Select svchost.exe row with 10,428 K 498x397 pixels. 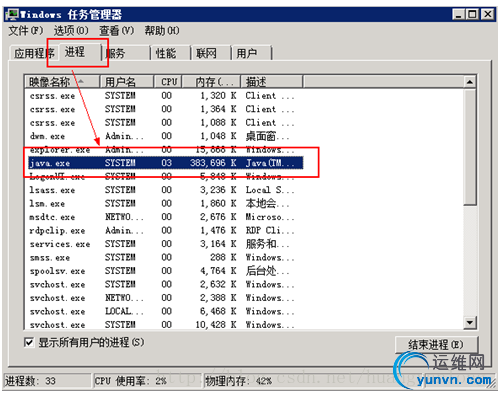(166, 324)
